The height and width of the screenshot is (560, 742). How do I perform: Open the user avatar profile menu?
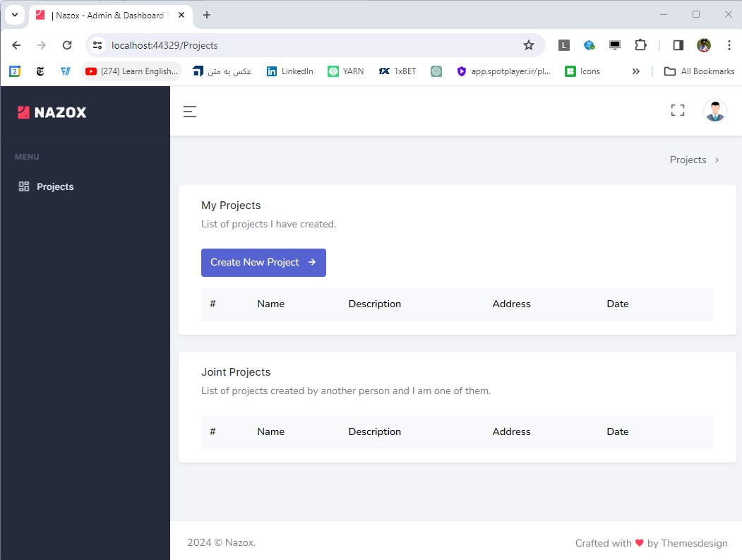pos(715,112)
